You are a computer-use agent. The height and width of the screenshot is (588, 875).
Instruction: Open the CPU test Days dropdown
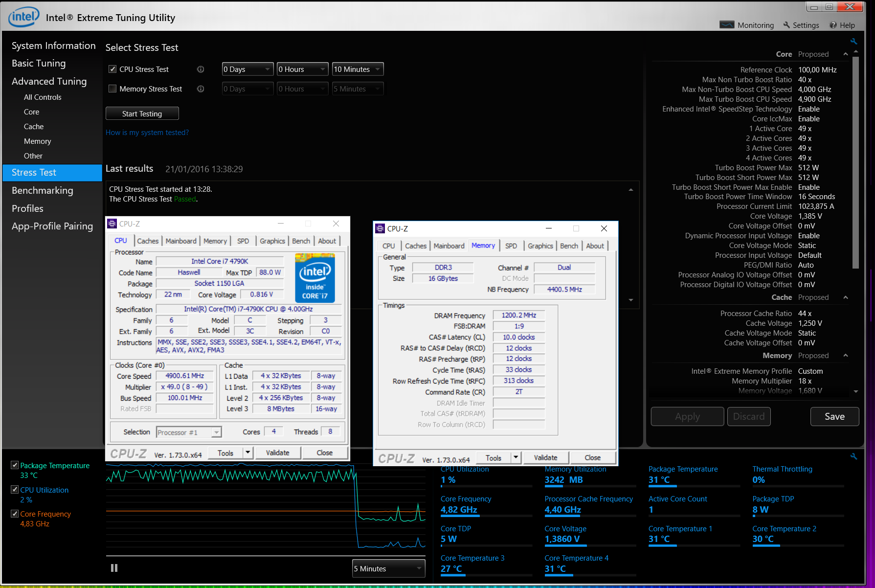click(x=247, y=69)
